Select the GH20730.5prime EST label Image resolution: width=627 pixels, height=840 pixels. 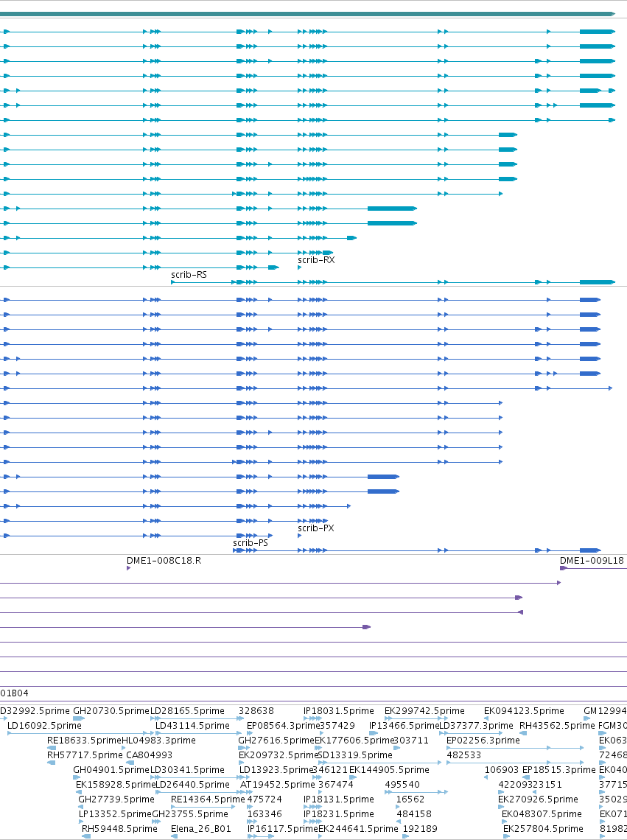(111, 711)
